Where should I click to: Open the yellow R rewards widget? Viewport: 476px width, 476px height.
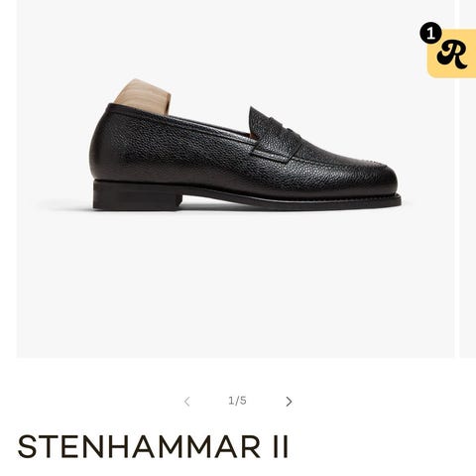(x=451, y=54)
